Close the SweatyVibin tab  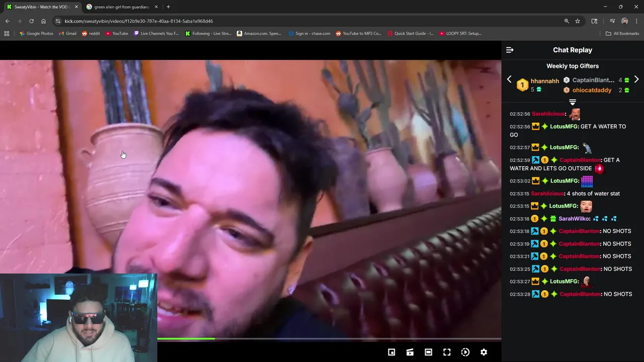pyautogui.click(x=76, y=7)
